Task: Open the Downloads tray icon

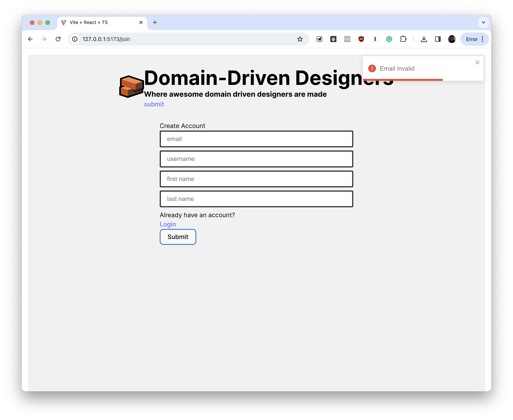Action: point(424,39)
